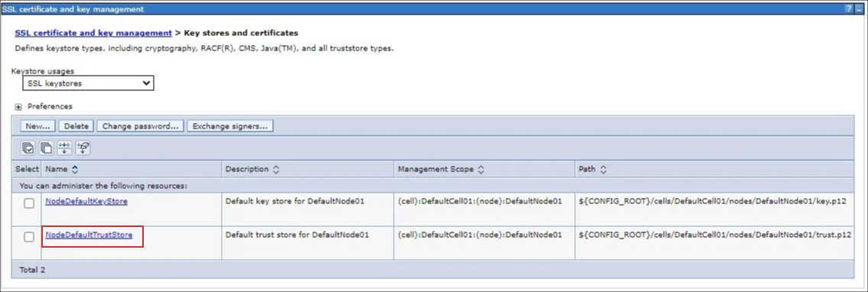Open the NodeDefaultKeyStore link
The height and width of the screenshot is (292, 868).
click(x=86, y=201)
